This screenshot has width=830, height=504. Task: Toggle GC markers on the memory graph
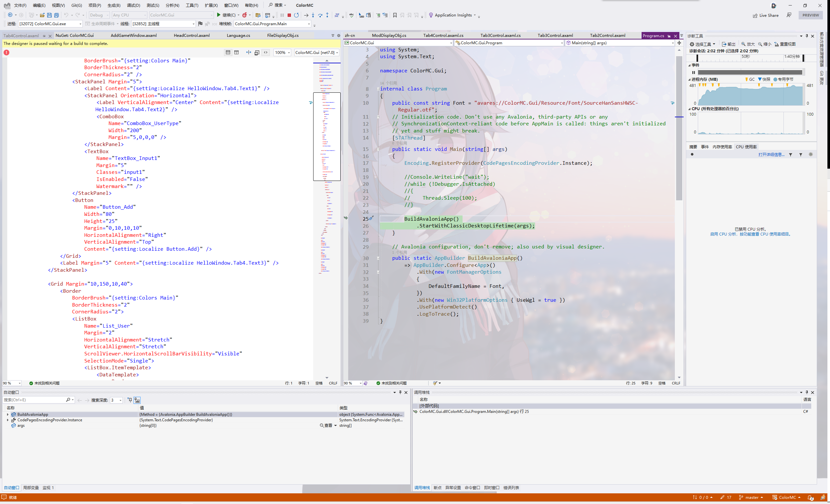point(750,79)
